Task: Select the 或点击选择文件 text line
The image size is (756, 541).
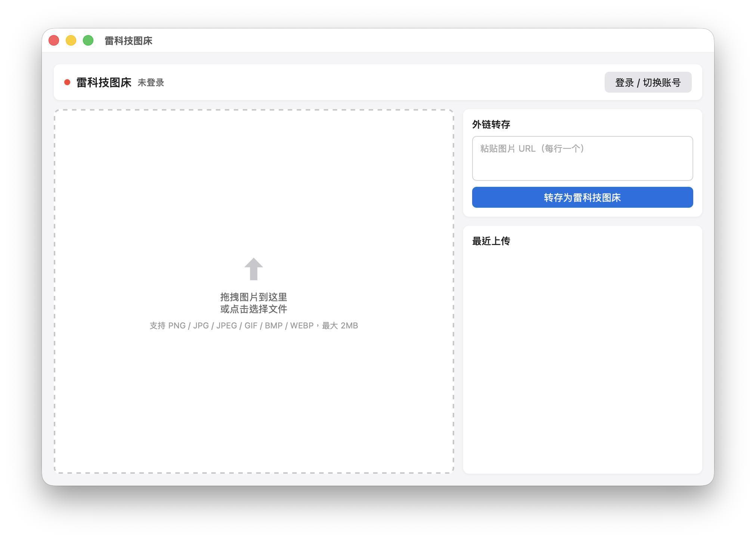Action: (254, 309)
